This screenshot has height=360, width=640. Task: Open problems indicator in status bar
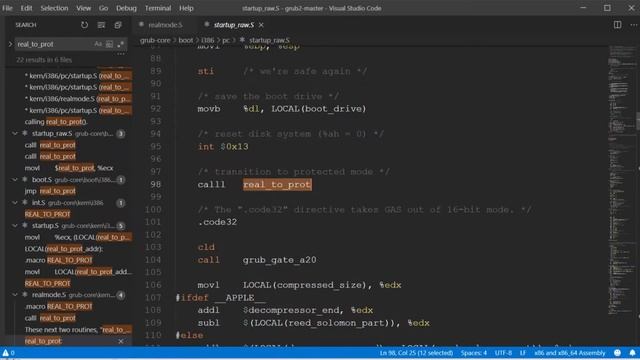pyautogui.click(x=9, y=353)
